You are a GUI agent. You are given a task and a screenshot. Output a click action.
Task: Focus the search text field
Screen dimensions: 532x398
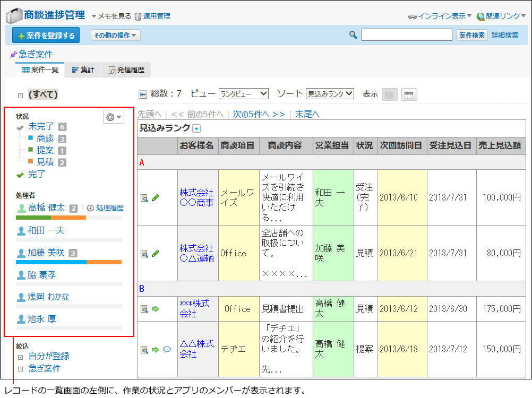[x=407, y=35]
